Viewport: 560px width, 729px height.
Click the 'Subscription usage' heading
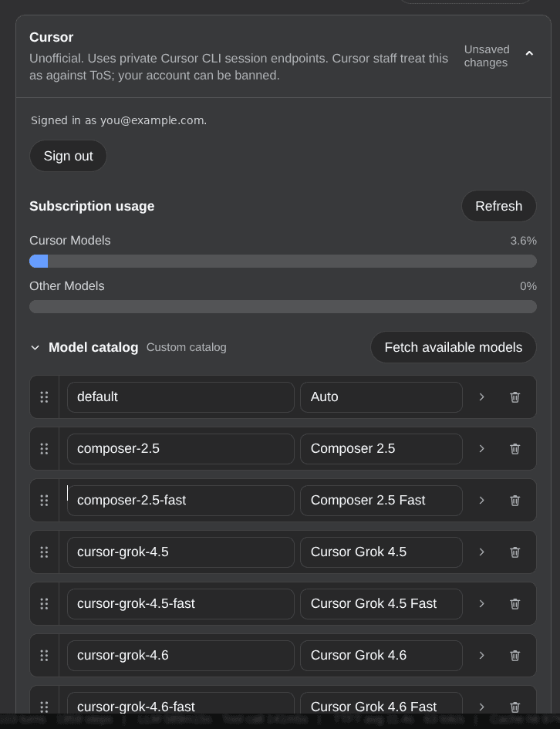pyautogui.click(x=92, y=206)
